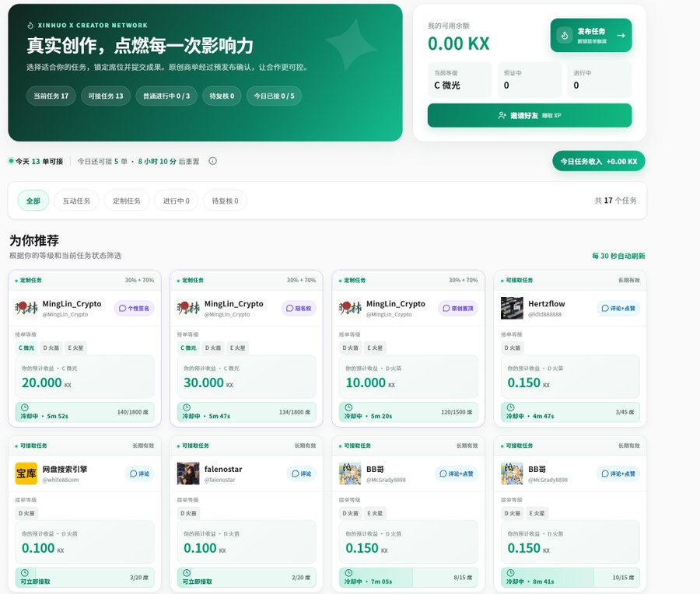Click MingLin_Crypto avatar on 30.000 KX card
The height and width of the screenshot is (594, 700).
(x=188, y=309)
